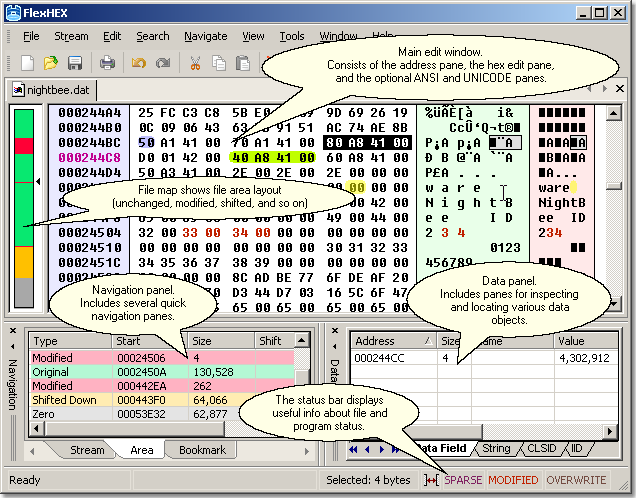
Task: Click hex pane scroll up arrow
Action: (x=614, y=113)
